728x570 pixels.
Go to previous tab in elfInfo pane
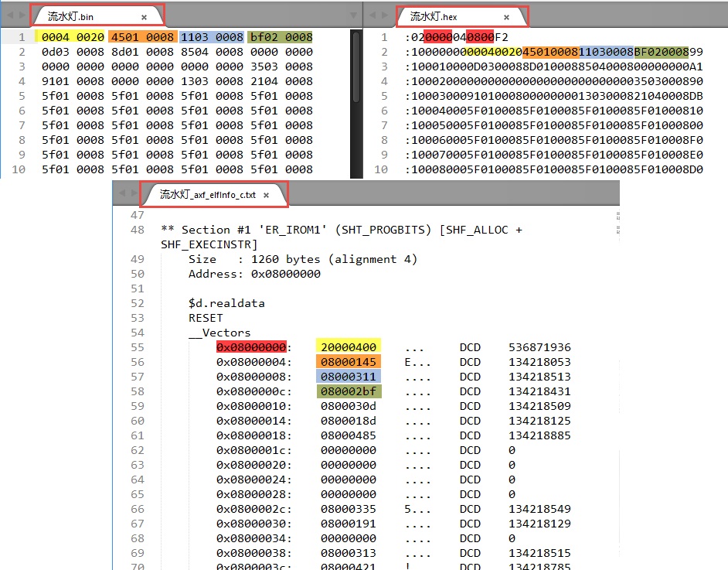pos(122,193)
